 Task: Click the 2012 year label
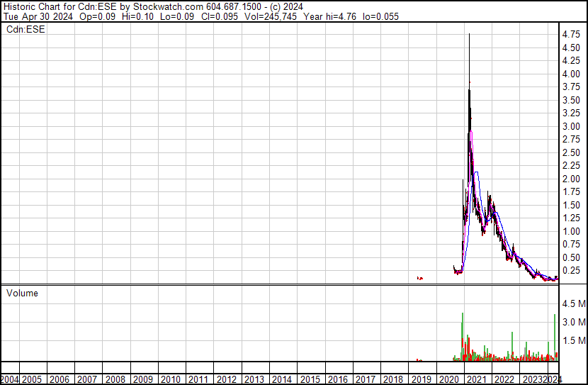(226, 379)
